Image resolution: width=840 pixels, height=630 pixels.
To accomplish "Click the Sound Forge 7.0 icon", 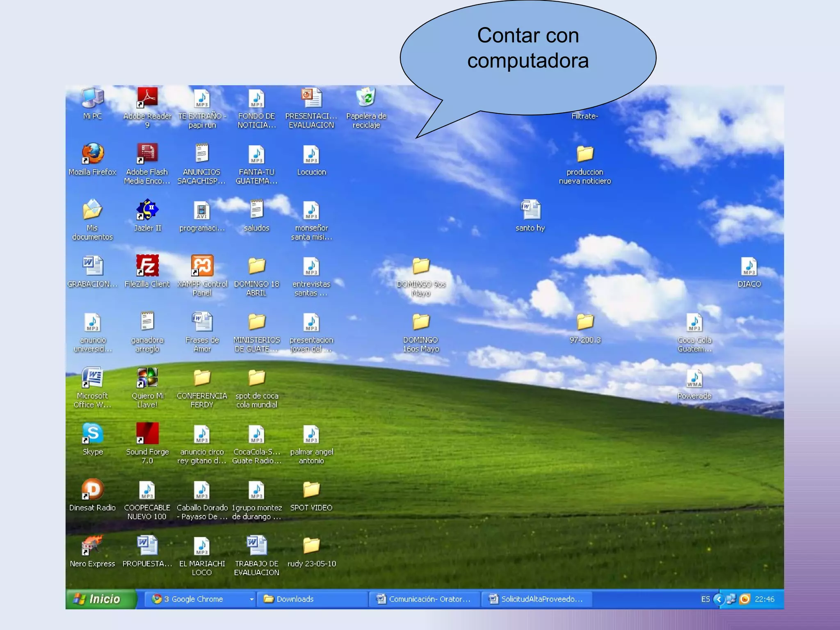I will point(147,434).
